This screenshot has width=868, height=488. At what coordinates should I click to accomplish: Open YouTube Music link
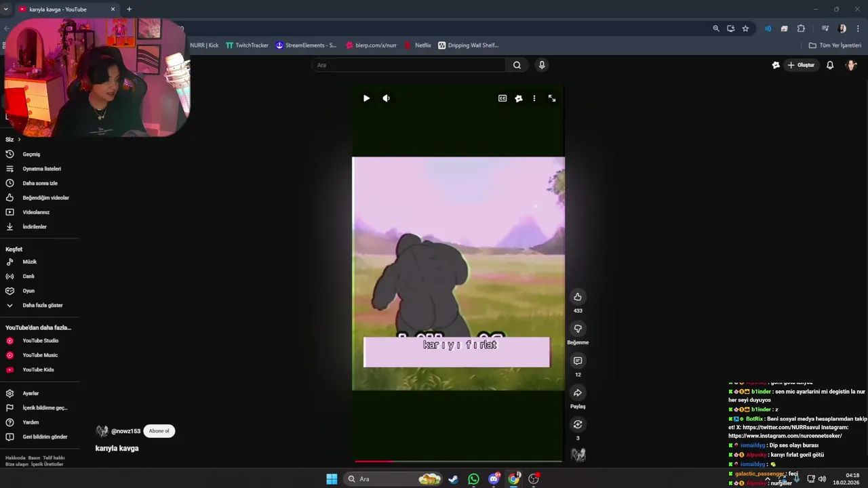tap(39, 355)
